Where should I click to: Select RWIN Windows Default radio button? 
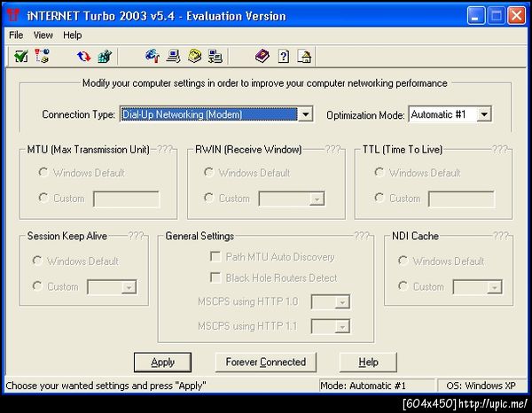pos(209,172)
